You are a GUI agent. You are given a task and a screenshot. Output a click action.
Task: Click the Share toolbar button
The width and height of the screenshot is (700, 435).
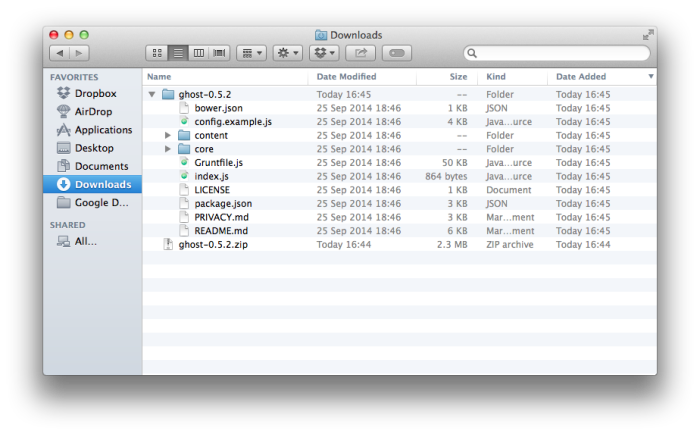coord(361,53)
